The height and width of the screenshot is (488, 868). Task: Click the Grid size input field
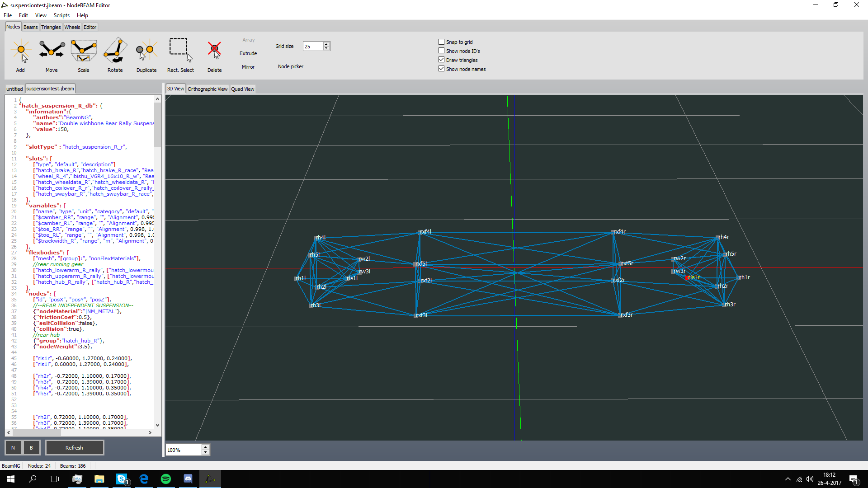(313, 46)
